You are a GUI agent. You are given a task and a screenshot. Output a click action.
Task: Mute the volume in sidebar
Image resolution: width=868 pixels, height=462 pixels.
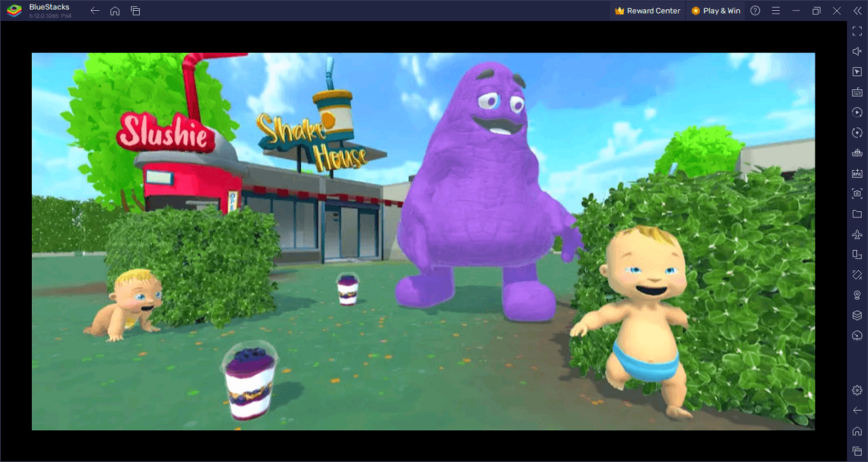[x=857, y=51]
